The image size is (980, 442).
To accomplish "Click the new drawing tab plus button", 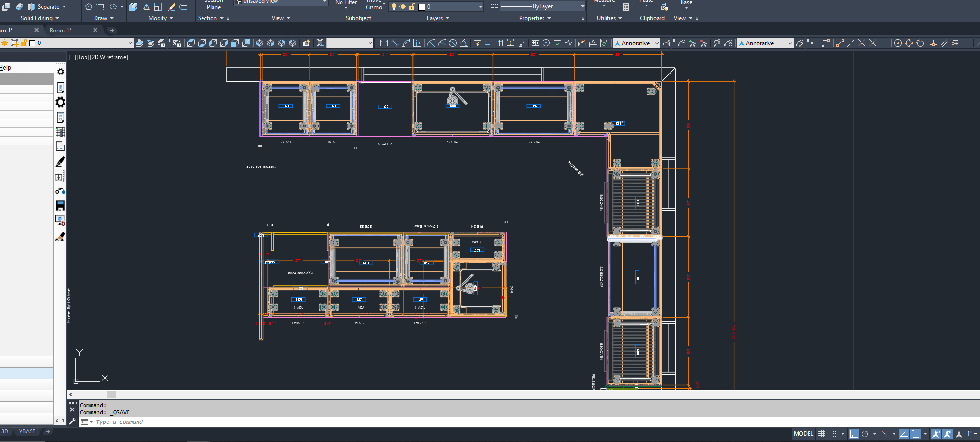I will [x=112, y=31].
